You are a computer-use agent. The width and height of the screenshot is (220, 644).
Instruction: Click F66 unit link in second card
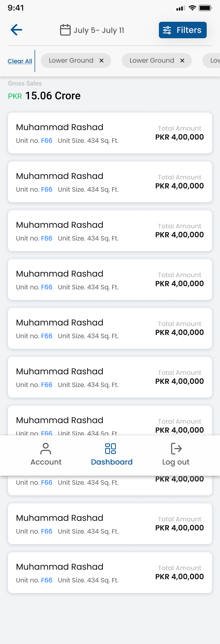[47, 190]
